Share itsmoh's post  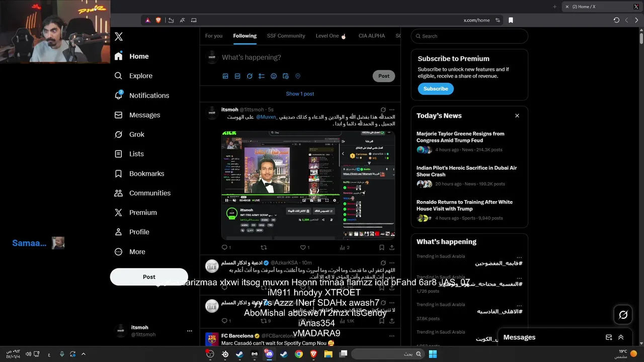[392, 247]
